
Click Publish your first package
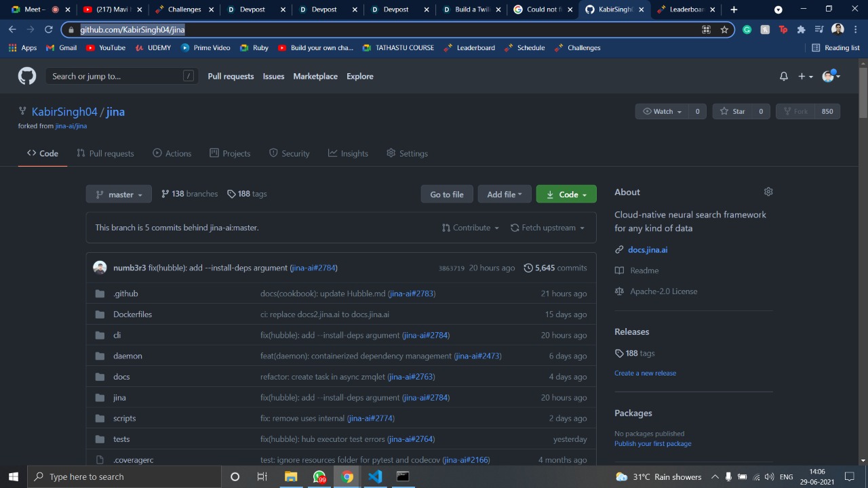[653, 443]
